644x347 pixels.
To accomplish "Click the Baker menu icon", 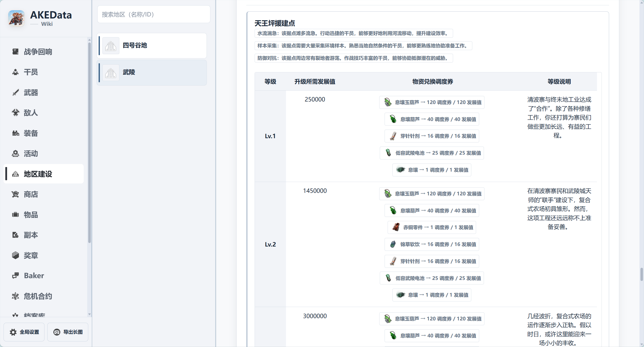I will pos(15,276).
